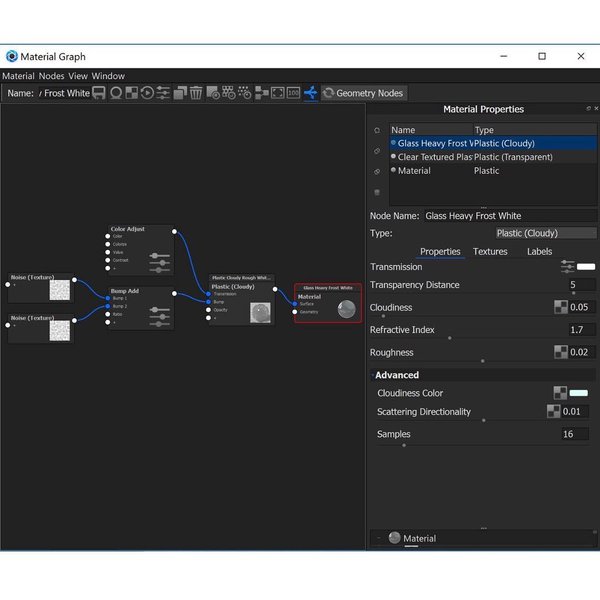Screen dimensions: 600x600
Task: Click the trash icon left of material list
Action: pyautogui.click(x=377, y=191)
